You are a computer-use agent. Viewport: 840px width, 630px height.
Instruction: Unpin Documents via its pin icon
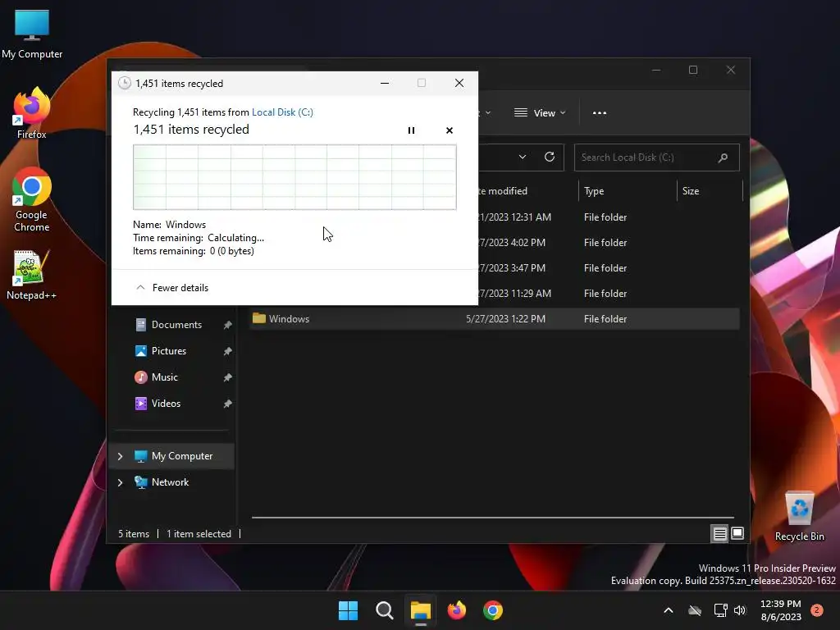[227, 325]
